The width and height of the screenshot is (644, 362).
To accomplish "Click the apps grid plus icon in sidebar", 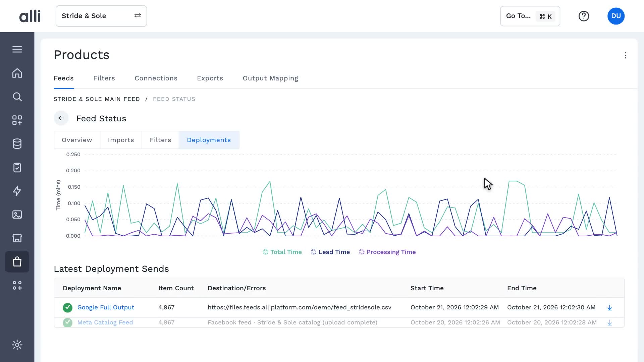I will pyautogui.click(x=17, y=120).
